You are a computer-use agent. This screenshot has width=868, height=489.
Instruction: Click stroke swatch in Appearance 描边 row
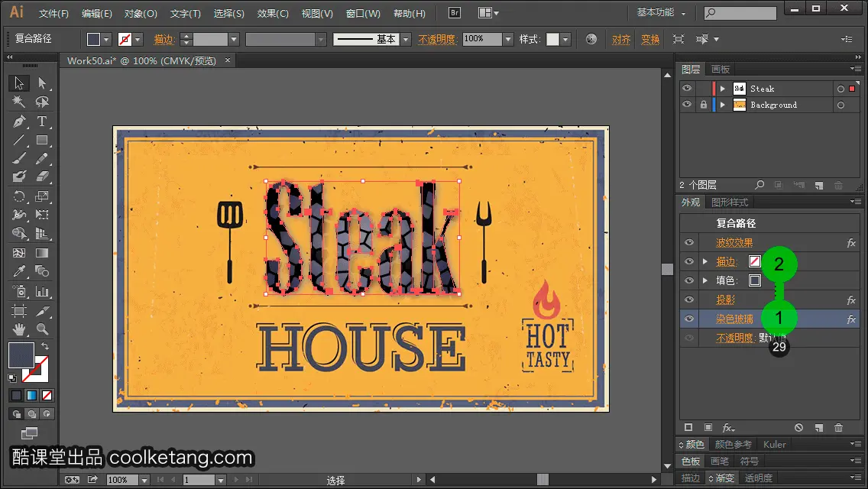click(x=754, y=261)
